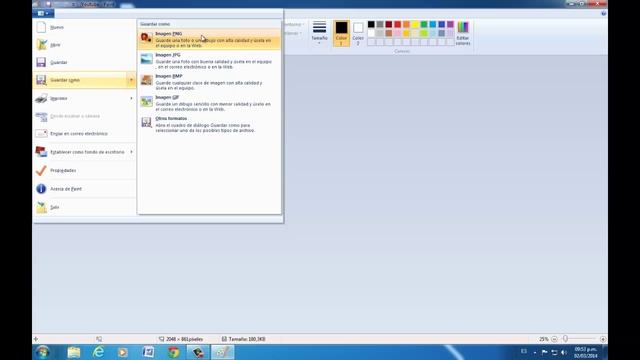This screenshot has height=360, width=640.
Task: Pick the turquoise color swatch
Action: [x=433, y=24]
